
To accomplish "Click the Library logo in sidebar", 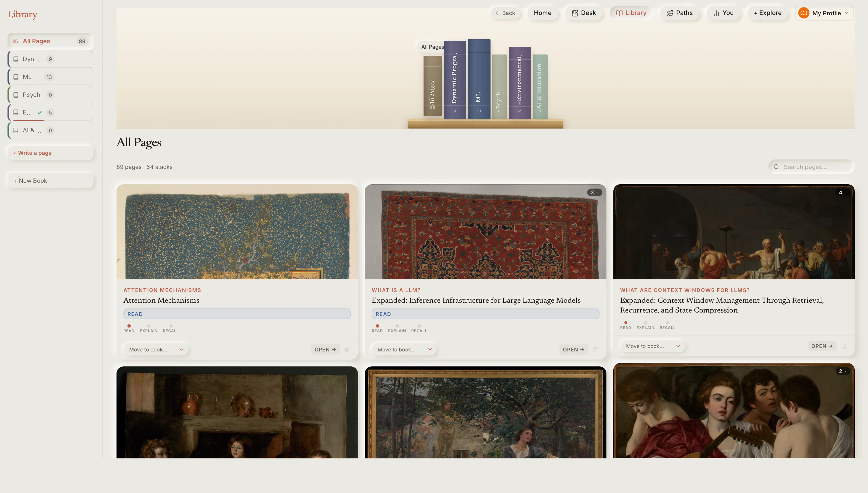I will coord(22,14).
